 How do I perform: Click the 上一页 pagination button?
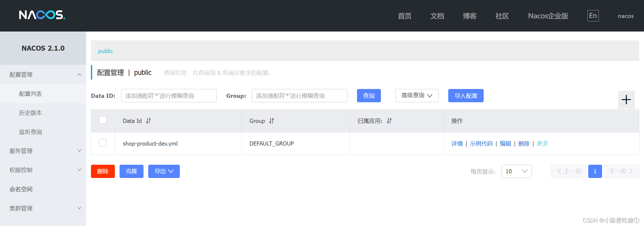pyautogui.click(x=569, y=171)
